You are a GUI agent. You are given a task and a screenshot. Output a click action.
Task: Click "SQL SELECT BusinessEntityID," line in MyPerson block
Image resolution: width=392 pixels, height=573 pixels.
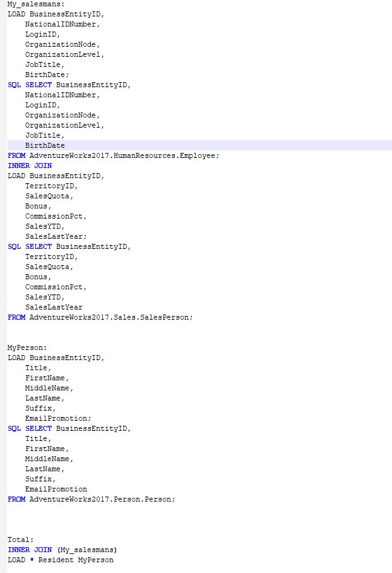point(69,429)
